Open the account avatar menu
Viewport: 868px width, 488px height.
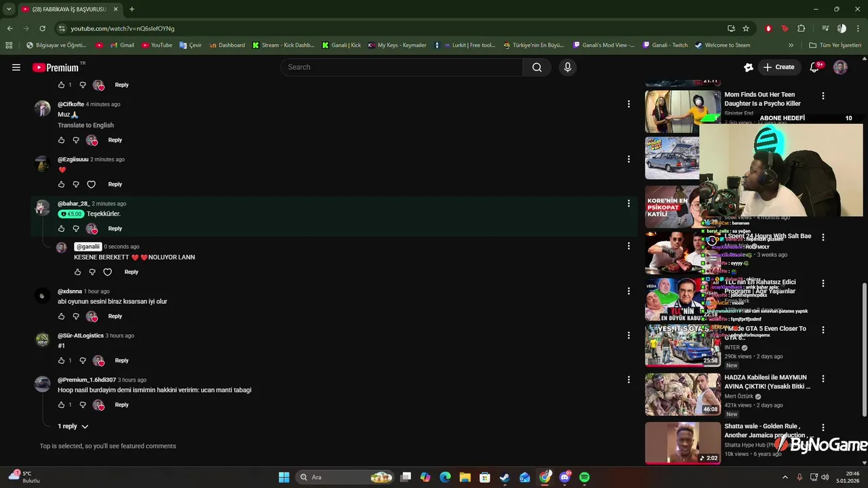(x=840, y=67)
